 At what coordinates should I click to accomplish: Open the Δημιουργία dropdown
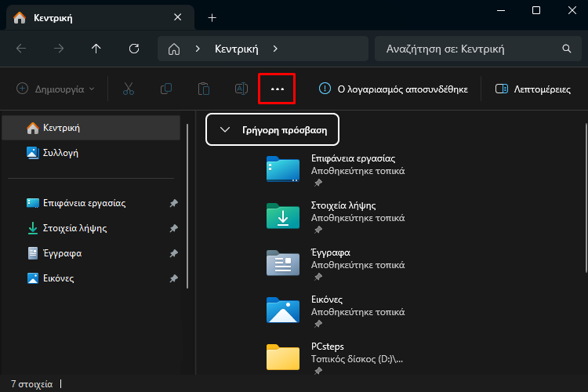click(56, 89)
